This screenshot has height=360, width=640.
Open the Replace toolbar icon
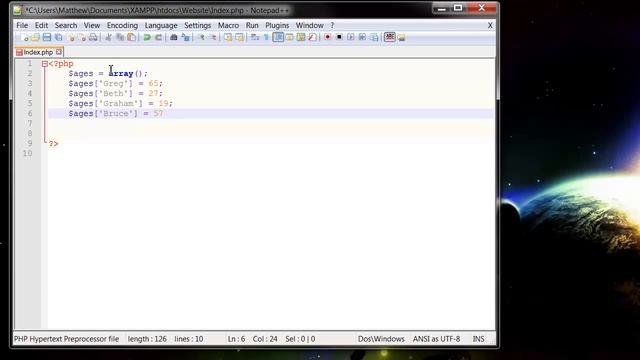(185, 38)
